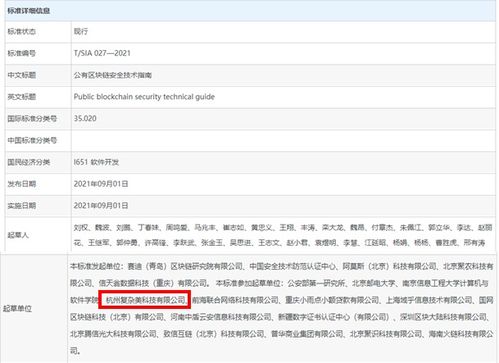Screen dimensions: 499x363
Task: Click the ICS value '35.020'
Action: click(x=85, y=118)
